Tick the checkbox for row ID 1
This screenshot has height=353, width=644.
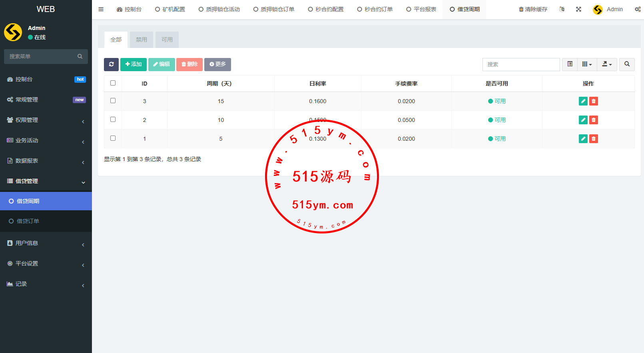pyautogui.click(x=113, y=138)
